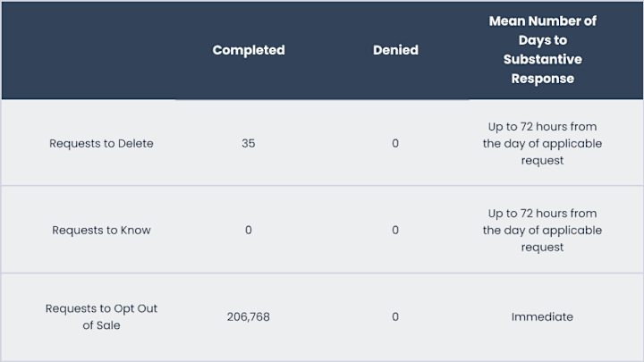
Task: Click "of Sale" text in last row label
Action: coord(101,325)
